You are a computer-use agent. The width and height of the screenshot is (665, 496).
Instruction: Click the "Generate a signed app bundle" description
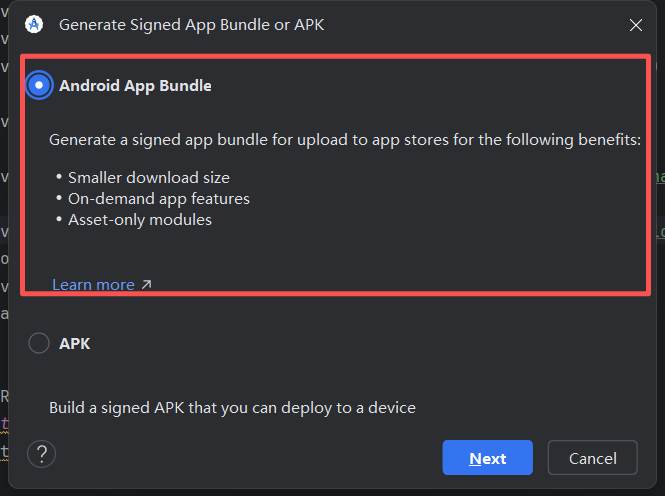[x=345, y=139]
